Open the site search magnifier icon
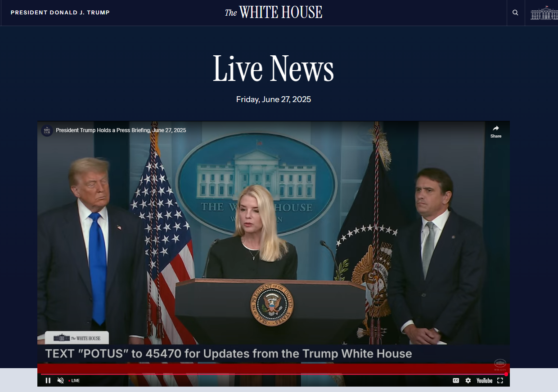Screen dimensions: 558x392 click(x=515, y=13)
